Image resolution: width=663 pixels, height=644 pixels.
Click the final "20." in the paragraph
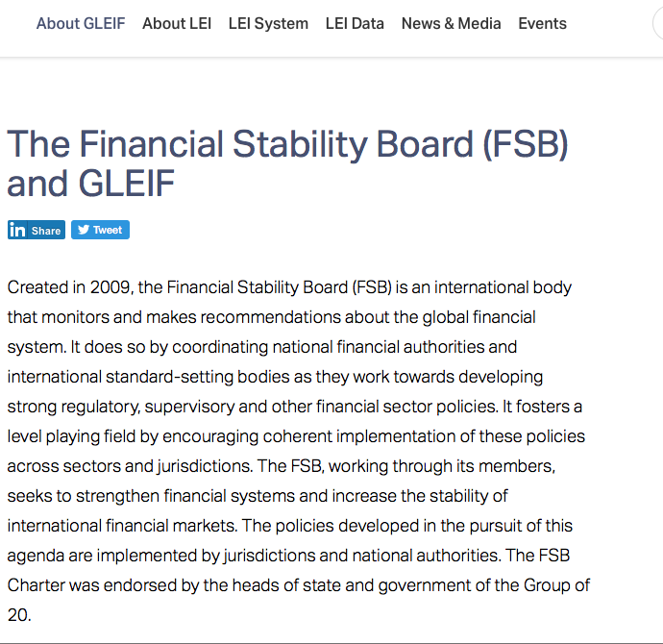click(x=19, y=615)
